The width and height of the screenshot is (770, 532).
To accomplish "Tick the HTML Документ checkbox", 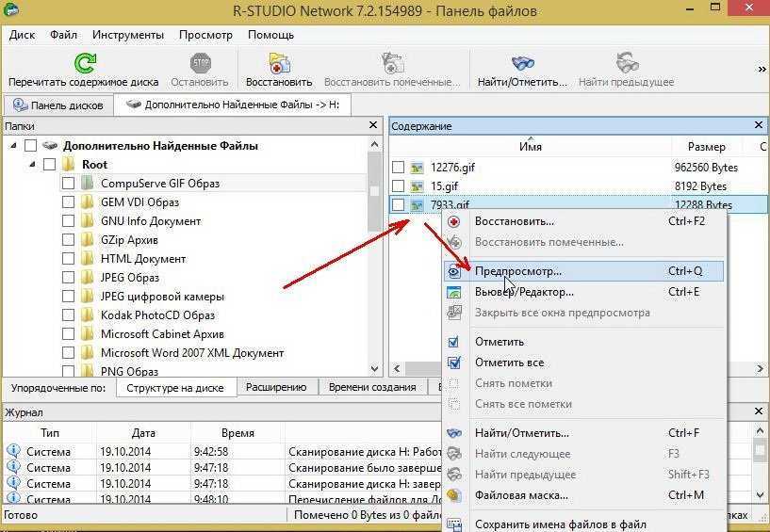I will coord(68,259).
